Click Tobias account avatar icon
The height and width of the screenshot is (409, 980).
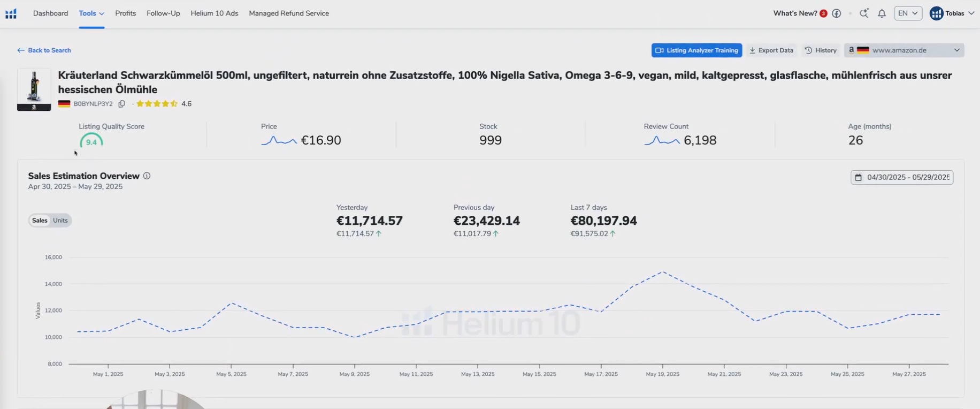[936, 13]
